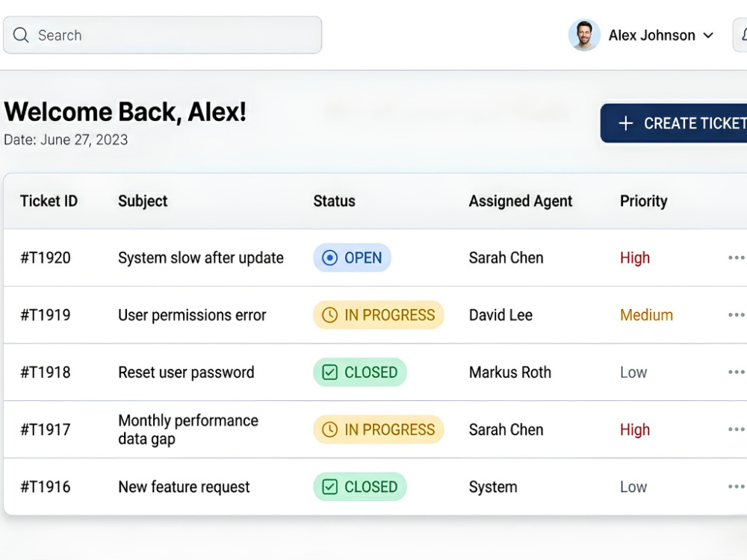Click the IN PROGRESS badge for #T1919

click(x=378, y=315)
